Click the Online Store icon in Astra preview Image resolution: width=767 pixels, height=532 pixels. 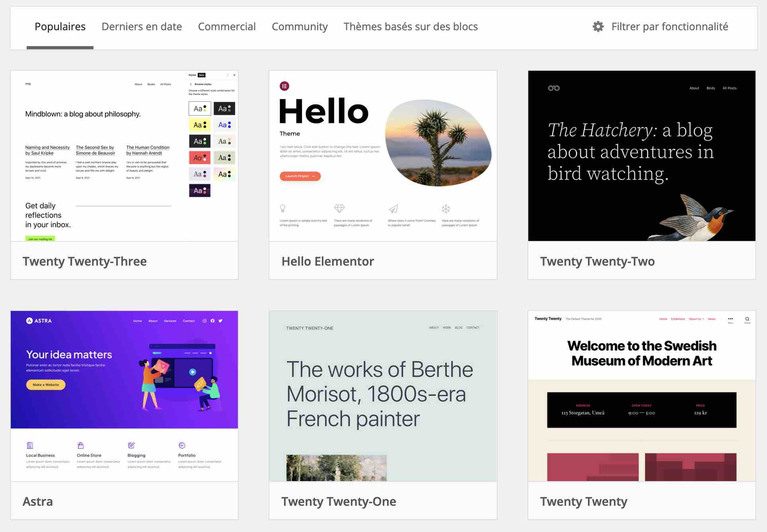click(x=80, y=445)
